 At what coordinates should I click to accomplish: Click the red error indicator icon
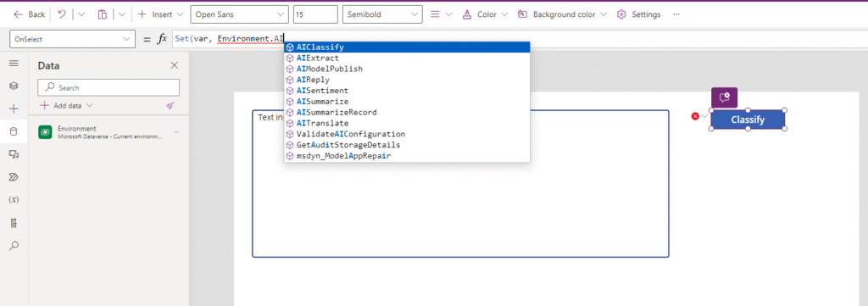(x=695, y=116)
